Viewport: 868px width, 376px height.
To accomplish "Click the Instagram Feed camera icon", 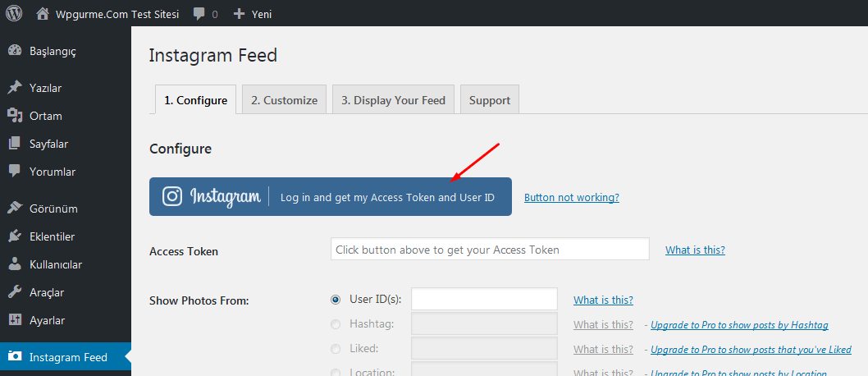I will 15,357.
